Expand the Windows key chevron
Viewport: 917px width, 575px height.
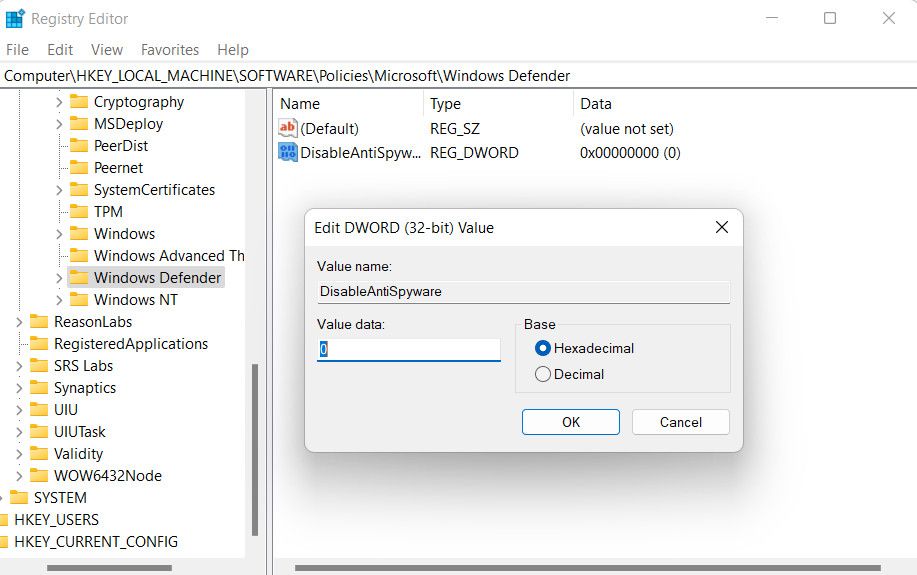[x=59, y=234]
